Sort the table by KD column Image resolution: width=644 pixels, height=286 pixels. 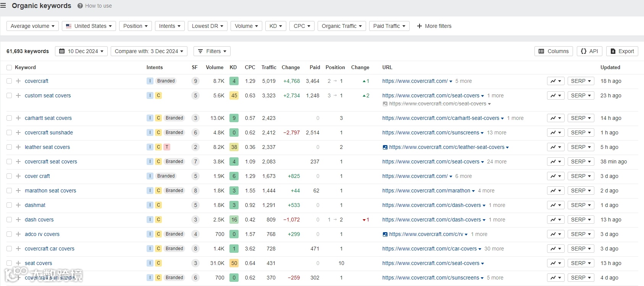(233, 68)
